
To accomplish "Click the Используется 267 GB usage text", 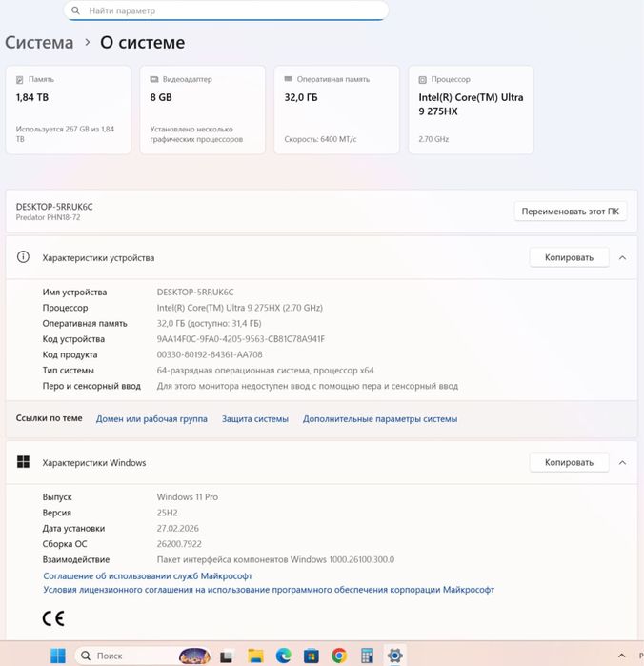I will tap(65, 133).
